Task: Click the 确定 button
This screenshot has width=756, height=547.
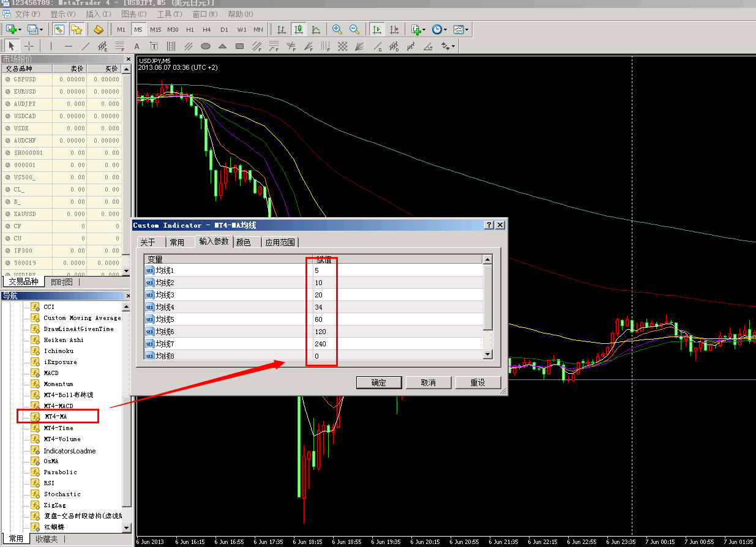Action: pos(379,382)
